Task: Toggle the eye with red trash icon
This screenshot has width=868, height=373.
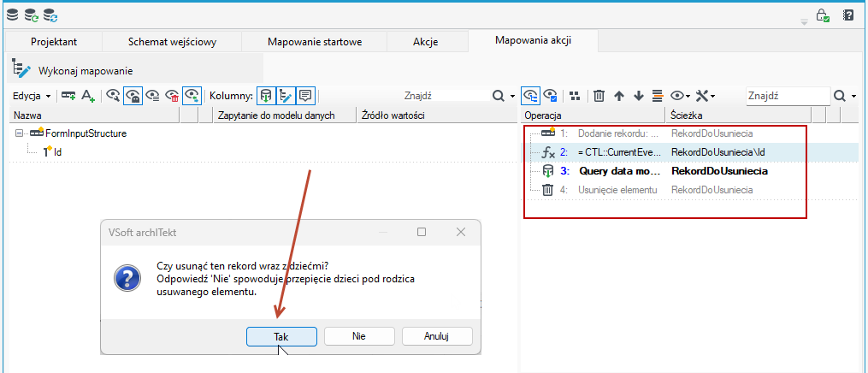Action: click(172, 96)
